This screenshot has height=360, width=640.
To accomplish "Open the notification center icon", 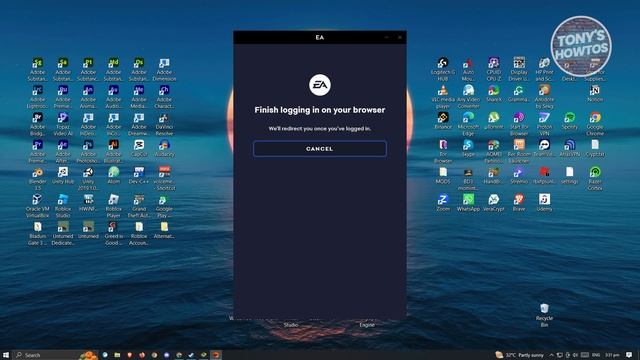I will coord(629,355).
